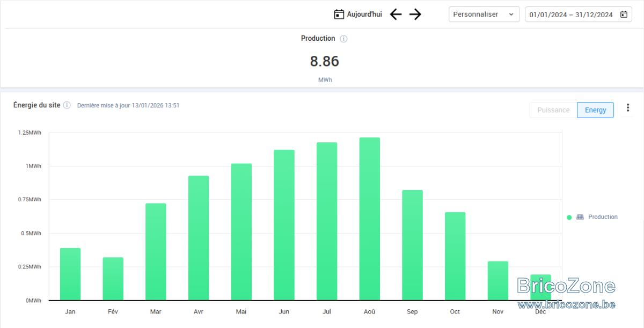Select the Aoû bar in the chart
Screen dimensions: 644x328
(x=370, y=219)
